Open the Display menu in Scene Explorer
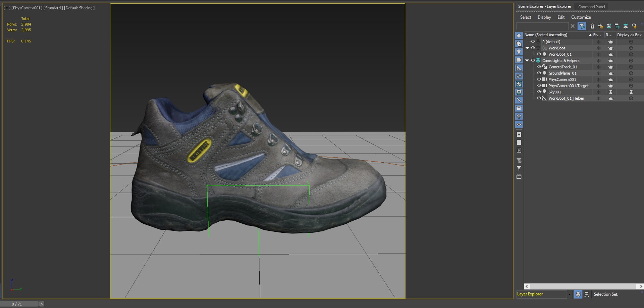The width and height of the screenshot is (644, 308). tap(544, 17)
